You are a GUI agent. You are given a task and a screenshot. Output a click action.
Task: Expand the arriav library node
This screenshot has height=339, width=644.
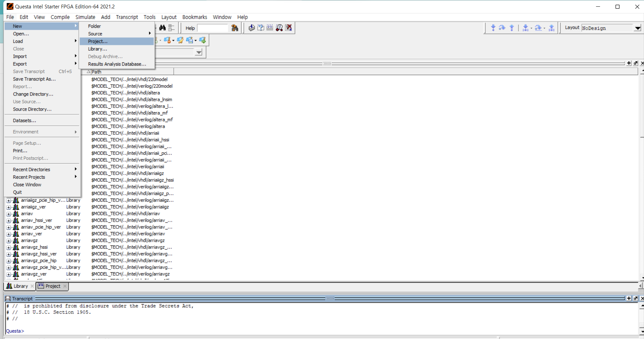(x=9, y=214)
